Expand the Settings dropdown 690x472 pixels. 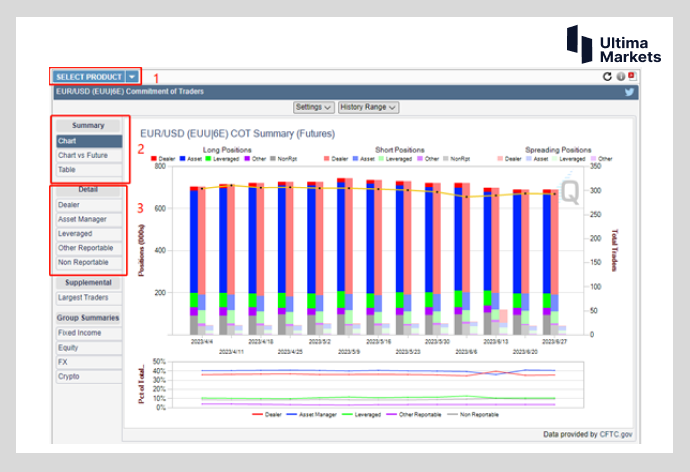(314, 107)
